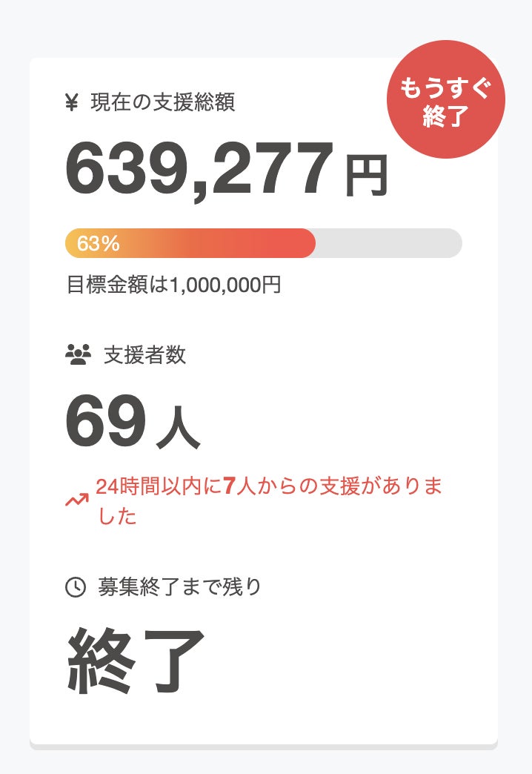Click the card's gray bottom border

click(x=264, y=746)
